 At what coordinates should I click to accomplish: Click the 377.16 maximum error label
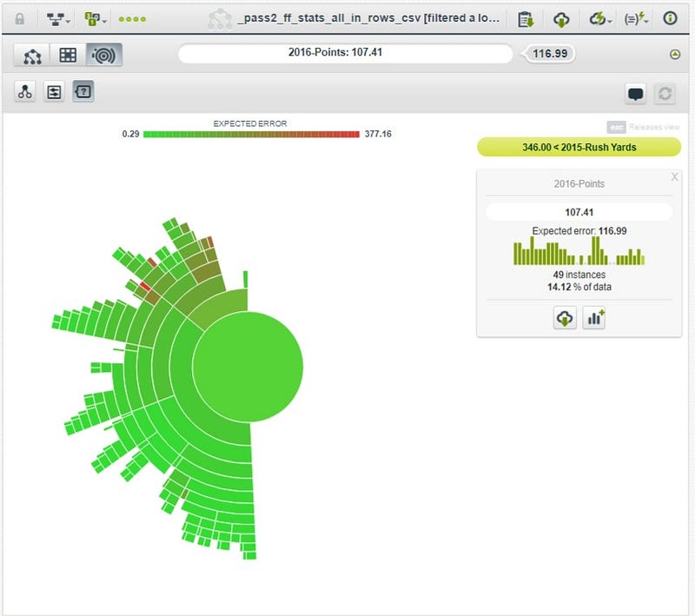[x=378, y=134]
